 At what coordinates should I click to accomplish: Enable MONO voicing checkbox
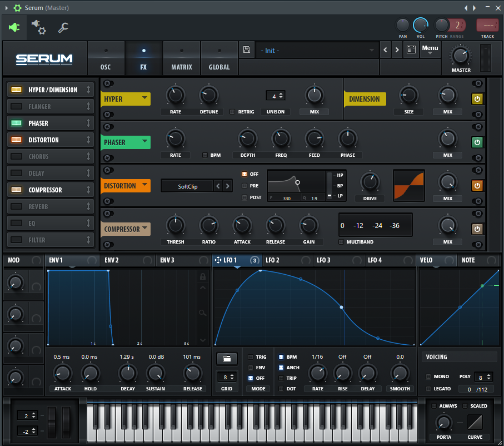tap(428, 376)
